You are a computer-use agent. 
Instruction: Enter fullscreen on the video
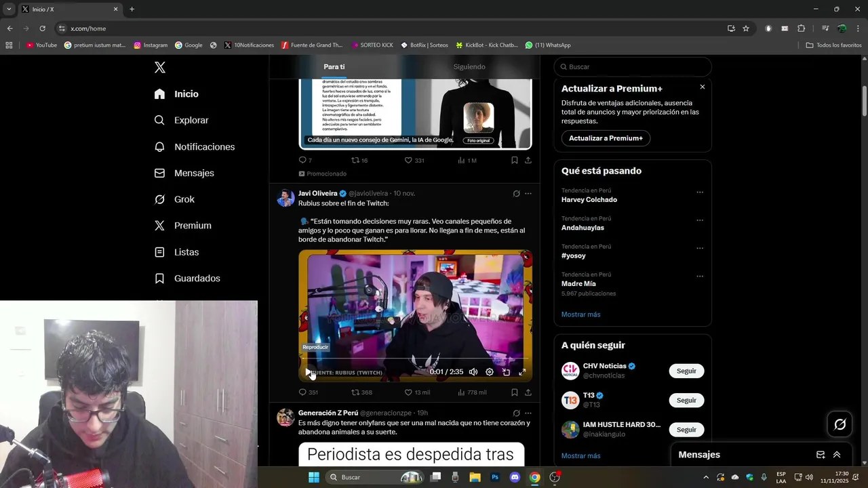[522, 372]
